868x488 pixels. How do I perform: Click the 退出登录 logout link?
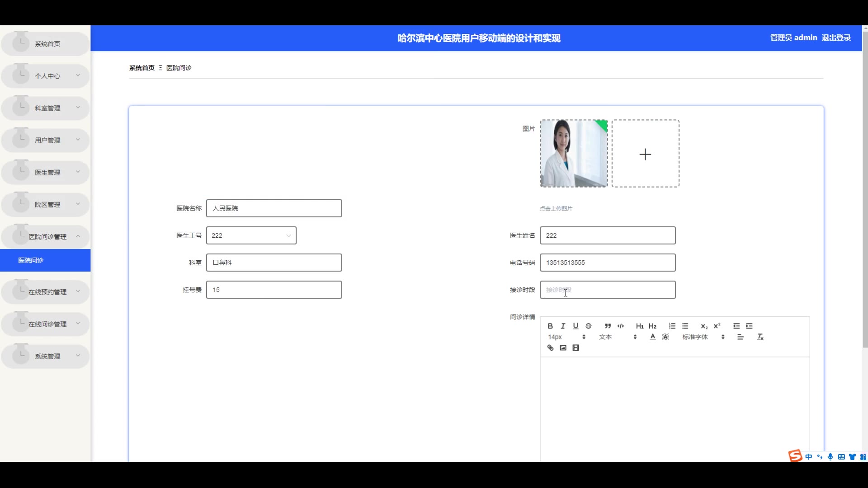(836, 38)
